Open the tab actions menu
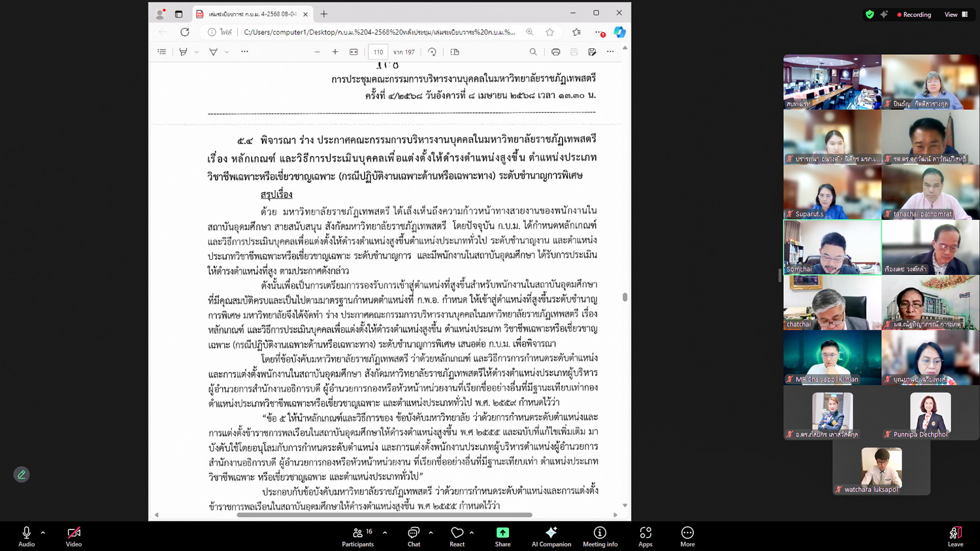This screenshot has width=980, height=551. coord(178,14)
